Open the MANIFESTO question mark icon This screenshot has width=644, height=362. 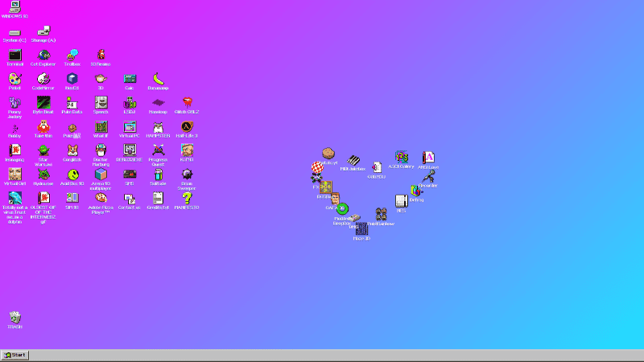187,198
